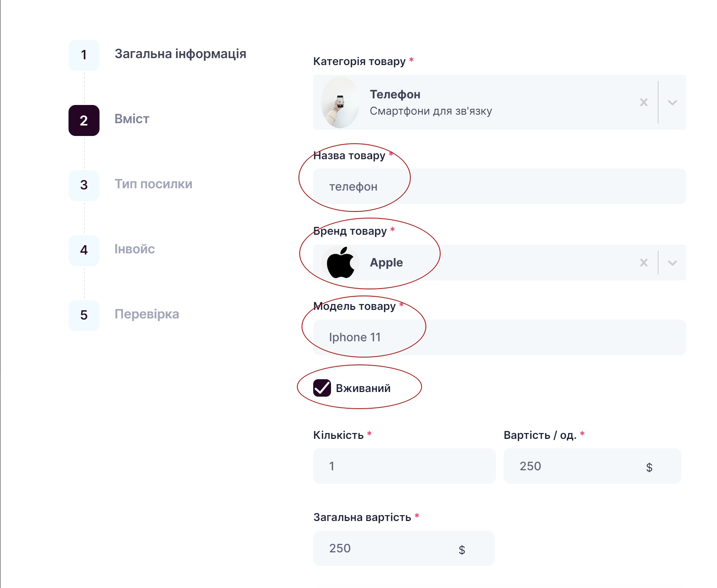Uncheck the Вживаний checkbox
This screenshot has width=717, height=588.
click(x=322, y=388)
